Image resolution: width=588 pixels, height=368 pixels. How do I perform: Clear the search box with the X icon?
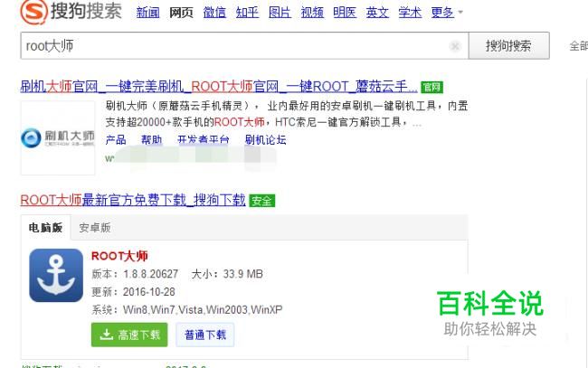[x=455, y=46]
